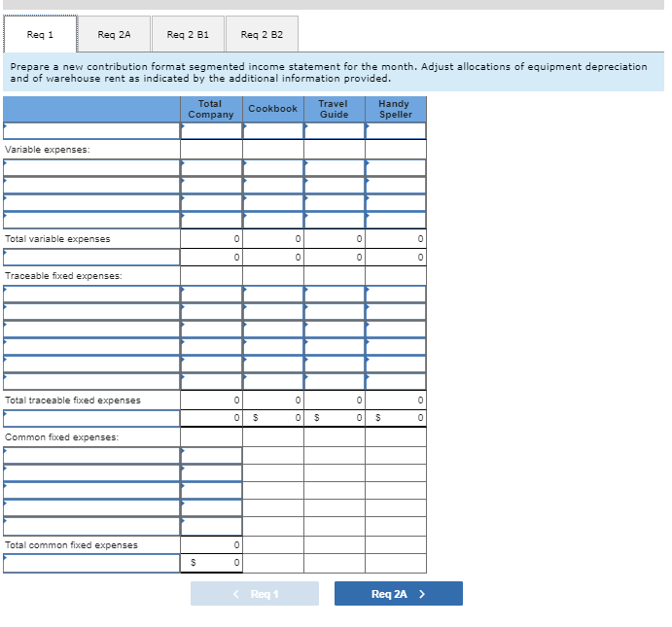Click Handy Speller value in Total traceable fixed expenses

396,401
